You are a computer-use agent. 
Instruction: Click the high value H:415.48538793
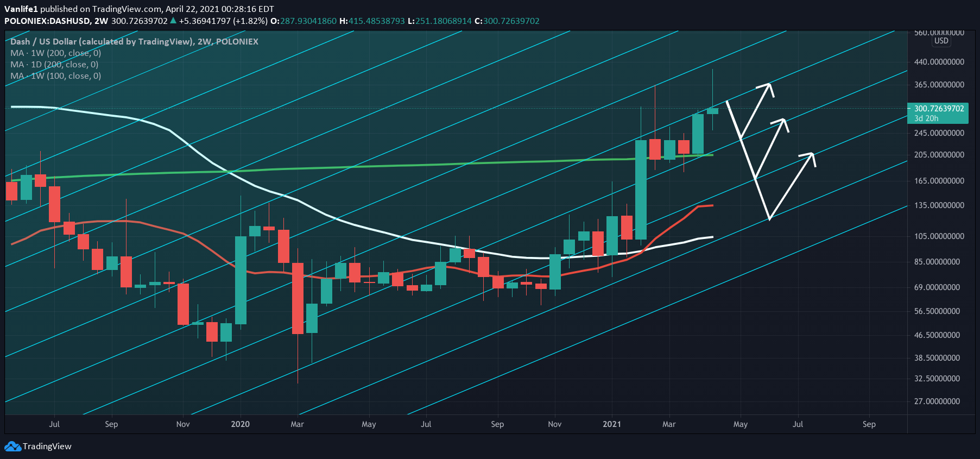(x=372, y=21)
